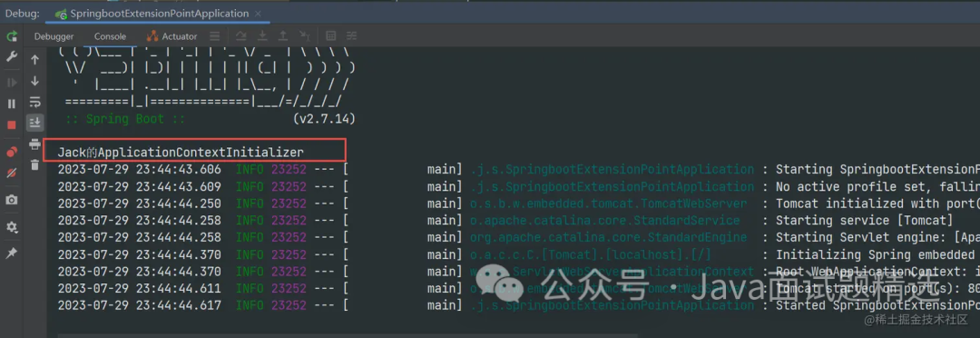Clear all console output trash icon

point(35,165)
